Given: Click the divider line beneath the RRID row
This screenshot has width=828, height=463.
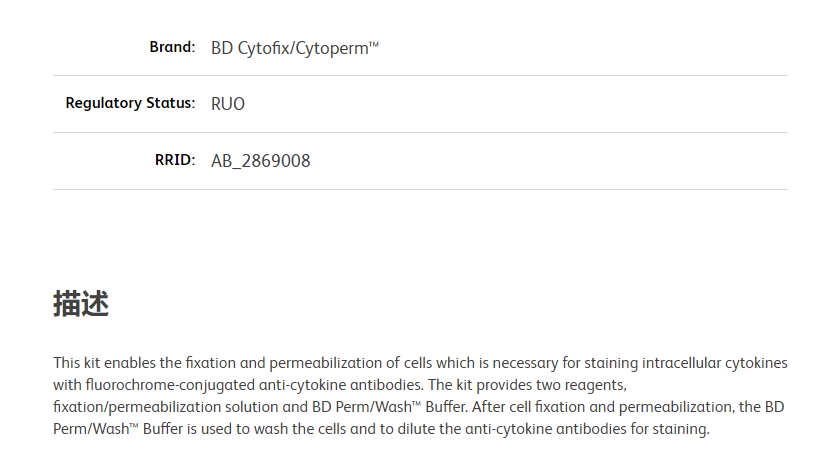Looking at the screenshot, I should coord(420,189).
